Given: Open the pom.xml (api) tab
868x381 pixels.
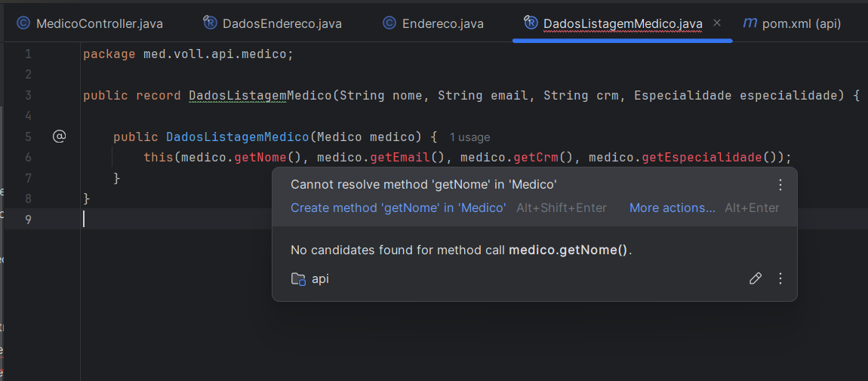Looking at the screenshot, I should point(801,23).
